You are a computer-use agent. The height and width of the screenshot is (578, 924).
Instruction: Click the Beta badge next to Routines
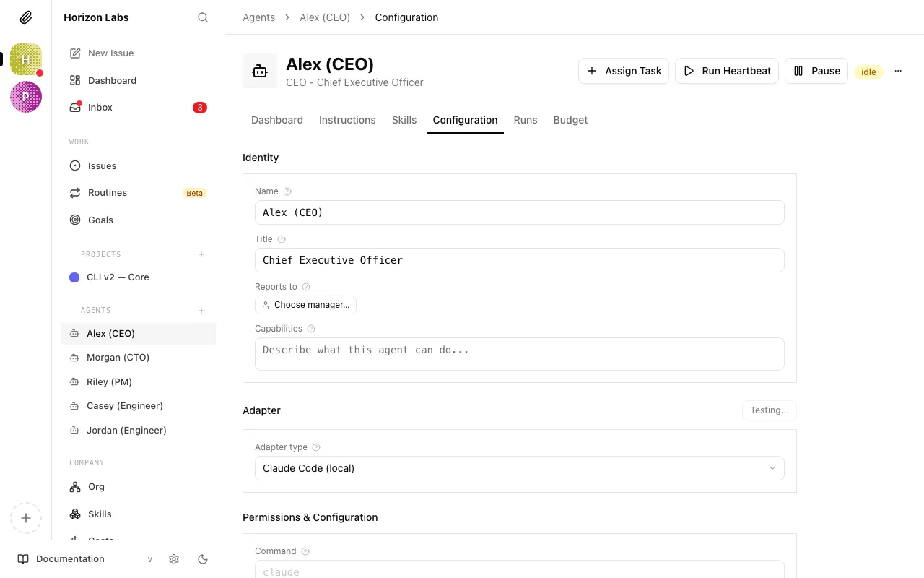coord(195,193)
